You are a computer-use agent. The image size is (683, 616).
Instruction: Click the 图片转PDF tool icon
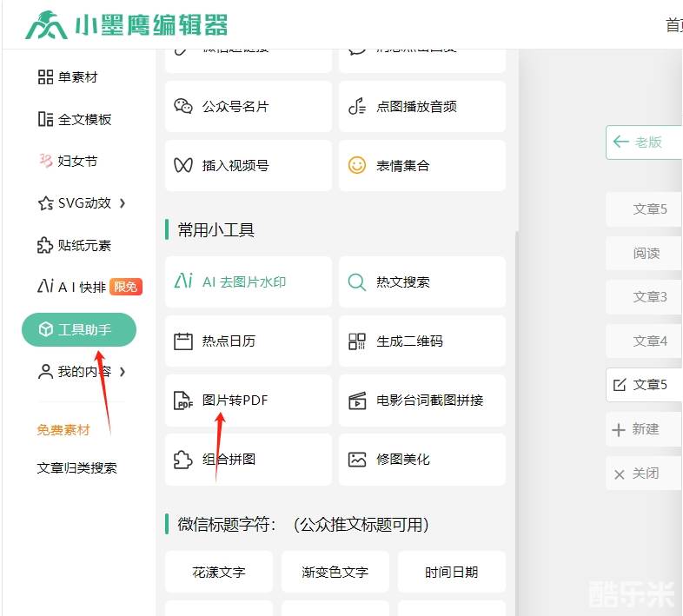coord(183,401)
